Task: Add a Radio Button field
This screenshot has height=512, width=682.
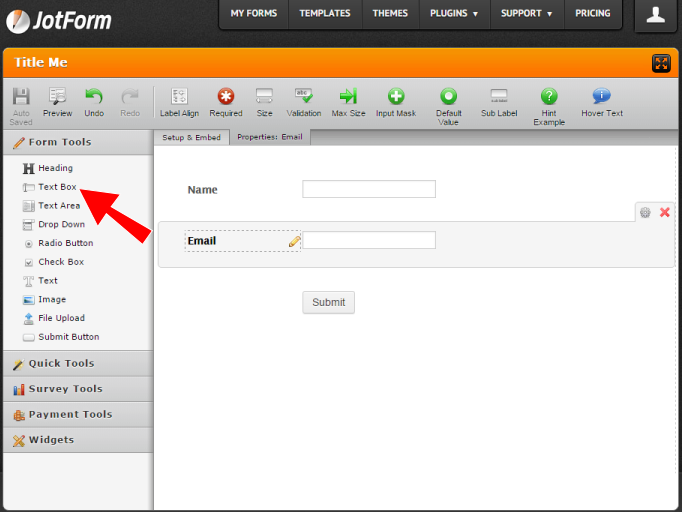Action: [58, 243]
